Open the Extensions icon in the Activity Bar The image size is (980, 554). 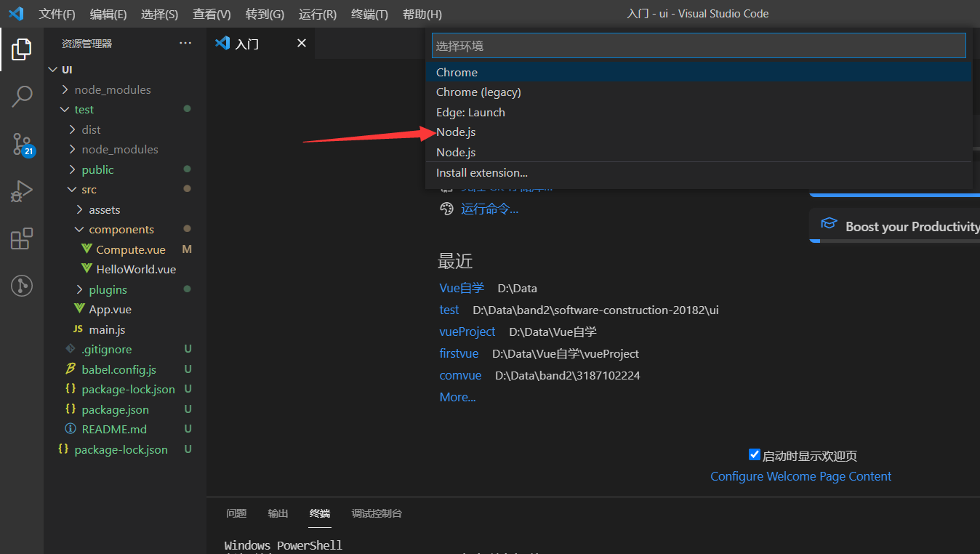coord(21,238)
